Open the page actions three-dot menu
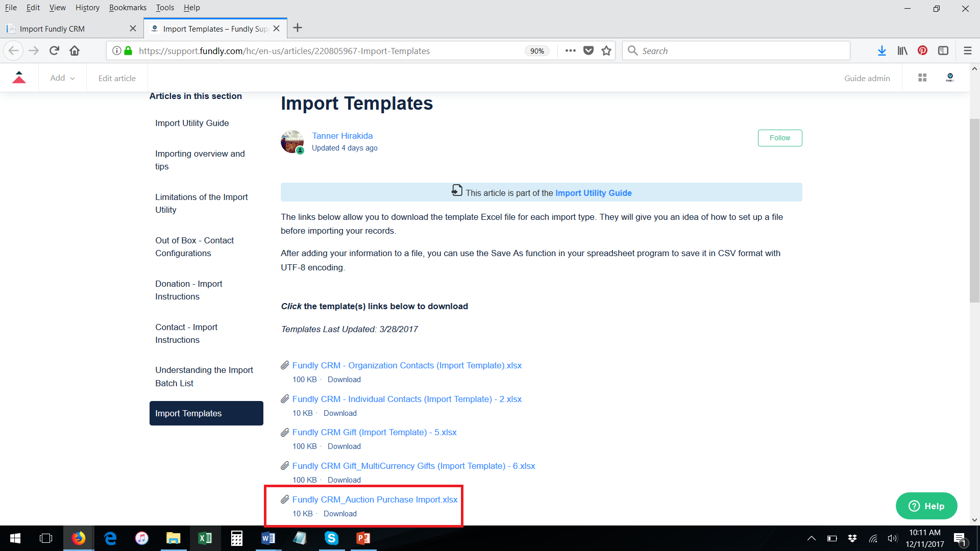 click(571, 51)
